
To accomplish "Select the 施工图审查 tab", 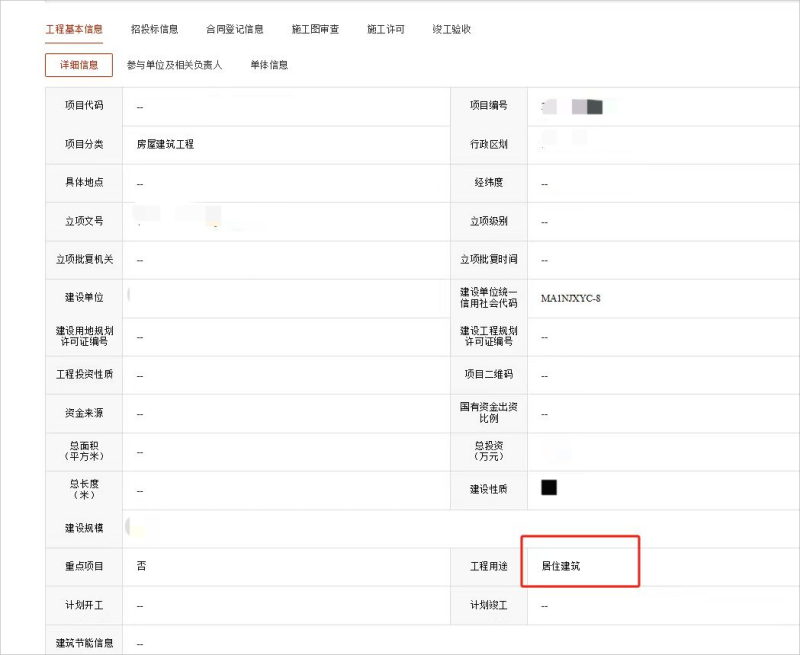I will pos(315,29).
